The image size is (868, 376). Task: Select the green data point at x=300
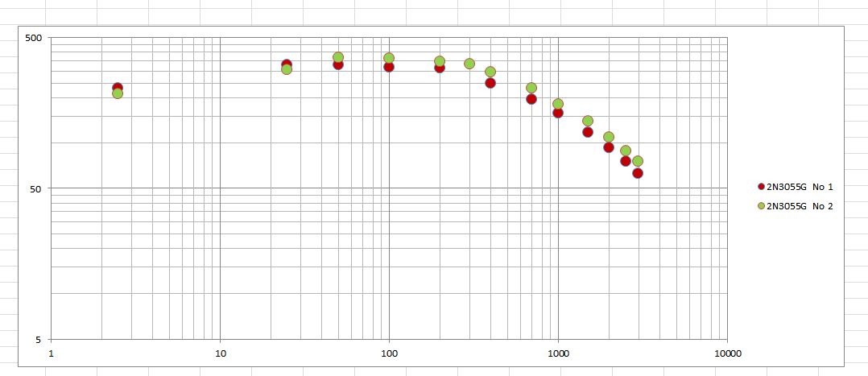click(469, 64)
